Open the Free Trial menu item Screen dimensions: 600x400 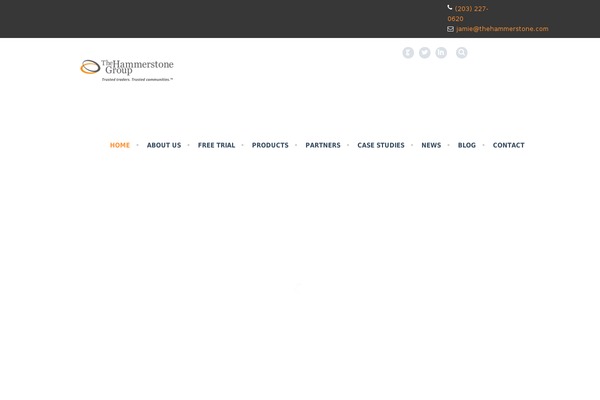(x=216, y=145)
